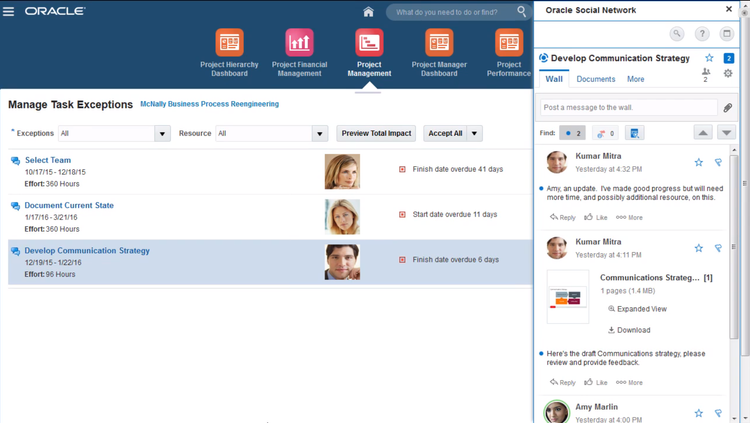The width and height of the screenshot is (750, 423).
Task: Click the Accept All button
Action: (x=445, y=134)
